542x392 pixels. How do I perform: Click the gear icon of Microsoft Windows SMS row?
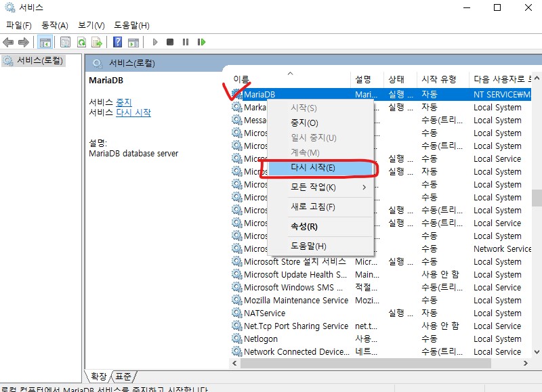click(x=236, y=287)
